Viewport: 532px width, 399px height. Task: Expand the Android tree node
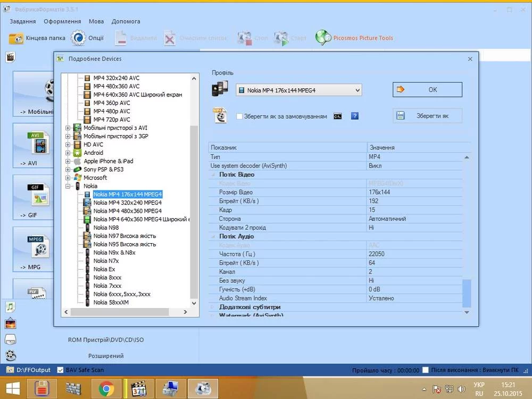68,153
